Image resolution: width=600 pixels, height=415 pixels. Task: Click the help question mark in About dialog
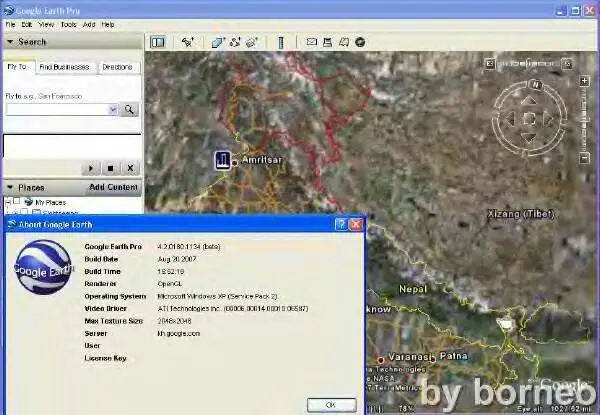[341, 225]
